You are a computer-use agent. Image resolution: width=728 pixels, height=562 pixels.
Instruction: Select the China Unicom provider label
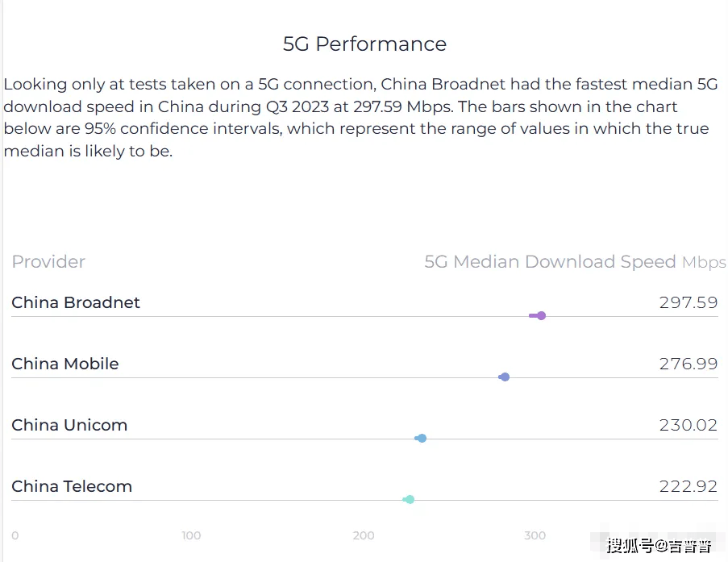coord(69,425)
